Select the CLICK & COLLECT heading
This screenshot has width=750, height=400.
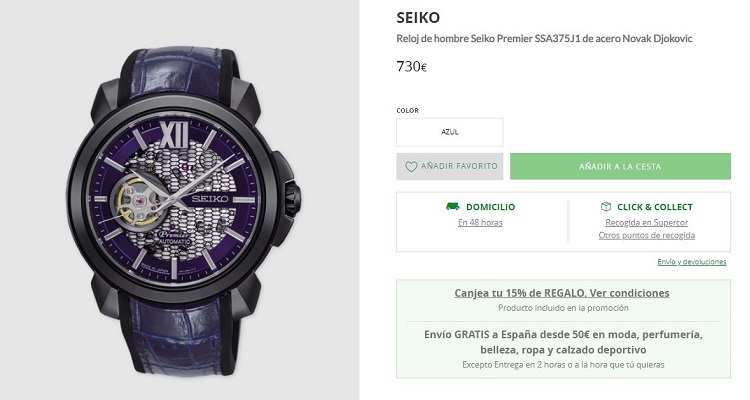pos(655,207)
